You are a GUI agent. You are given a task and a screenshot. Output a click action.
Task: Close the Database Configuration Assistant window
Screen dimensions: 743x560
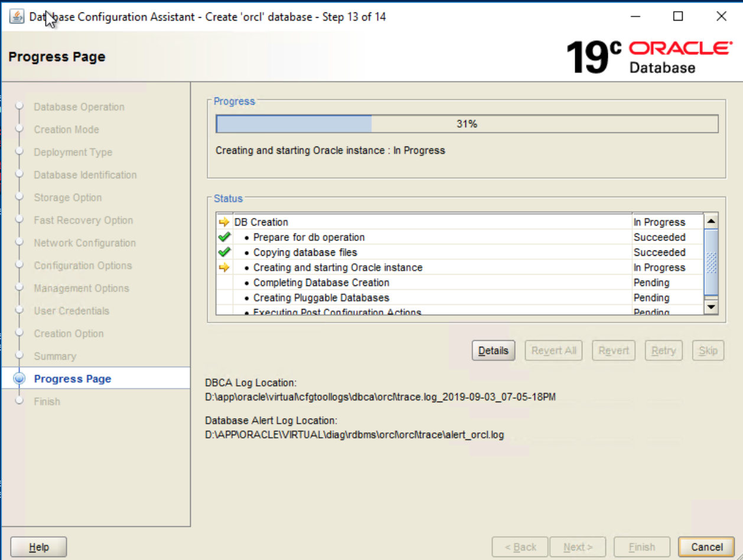[x=721, y=17]
